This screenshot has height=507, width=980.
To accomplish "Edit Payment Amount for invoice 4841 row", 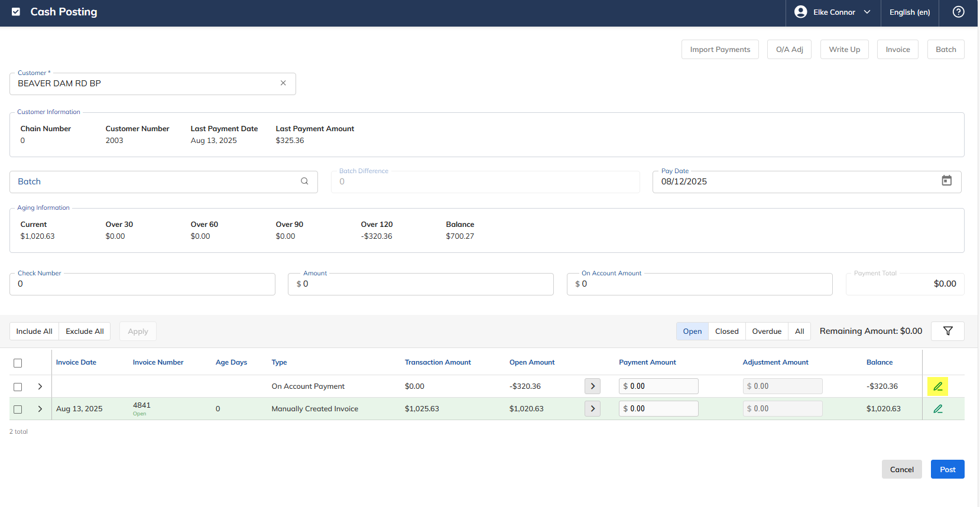I will tap(658, 409).
